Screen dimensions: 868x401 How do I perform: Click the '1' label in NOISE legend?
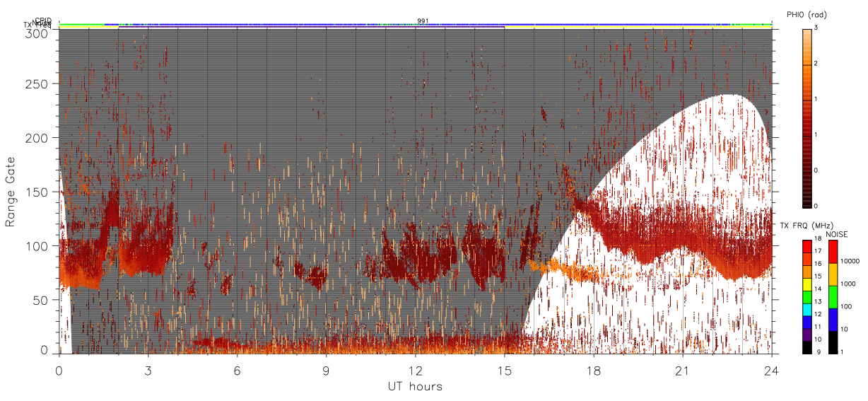tap(842, 352)
